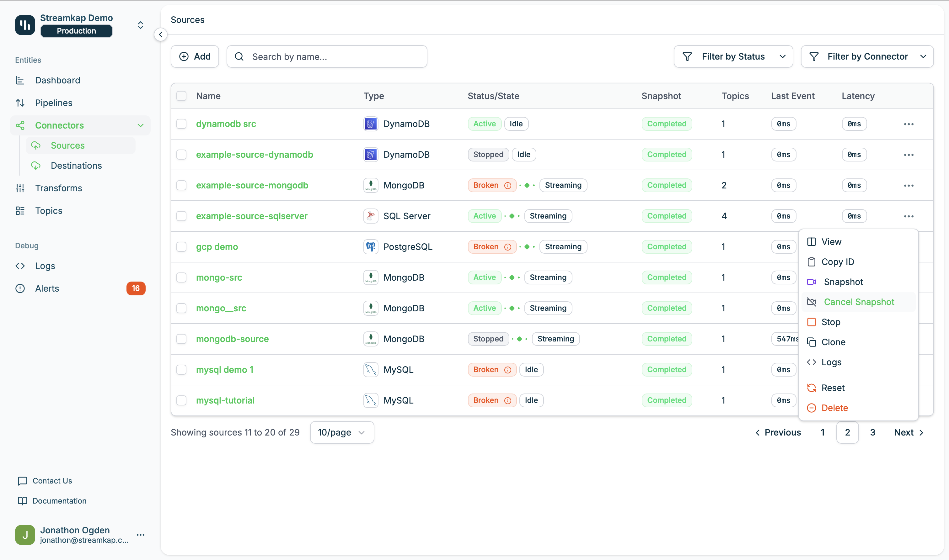The image size is (949, 560).
Task: Check the select-all checkbox in table header
Action: click(x=182, y=96)
